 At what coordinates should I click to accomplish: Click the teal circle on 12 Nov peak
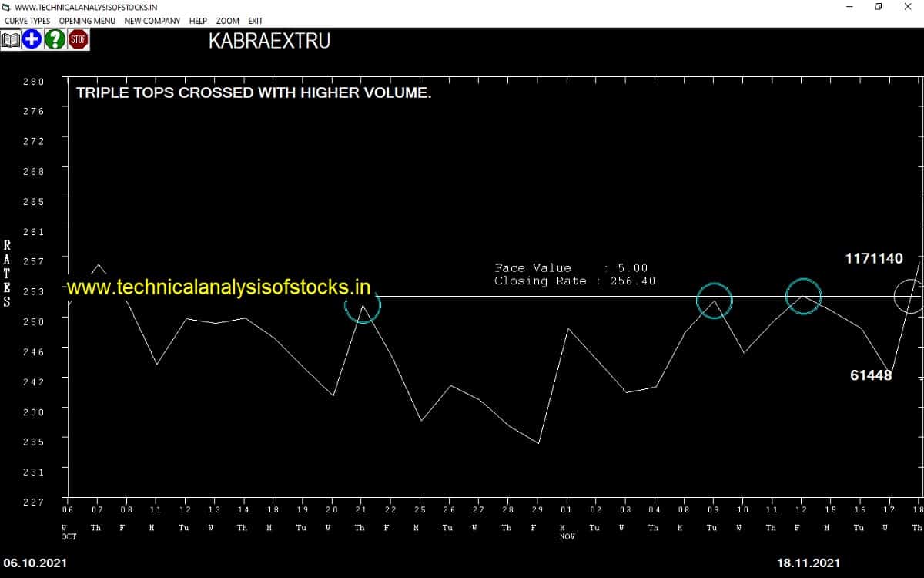(804, 297)
